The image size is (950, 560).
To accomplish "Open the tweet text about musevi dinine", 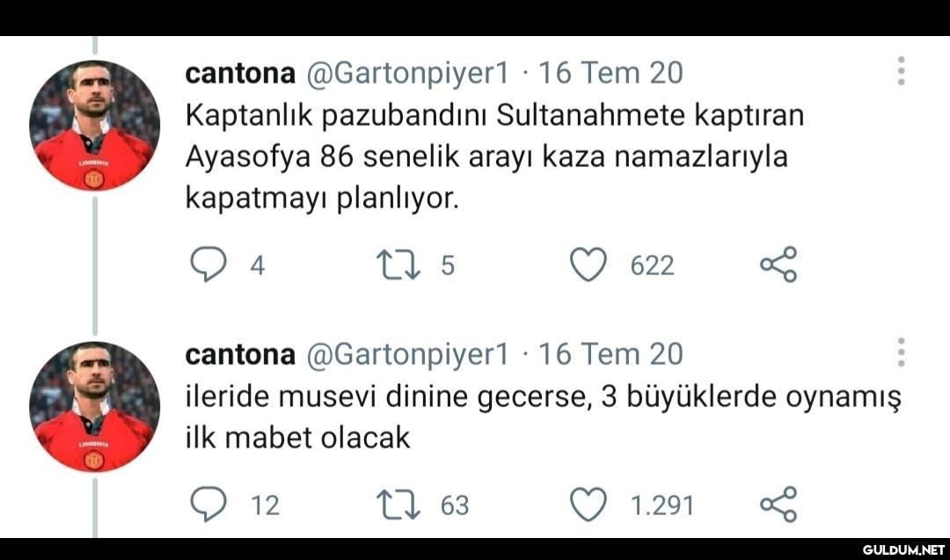I will click(542, 416).
